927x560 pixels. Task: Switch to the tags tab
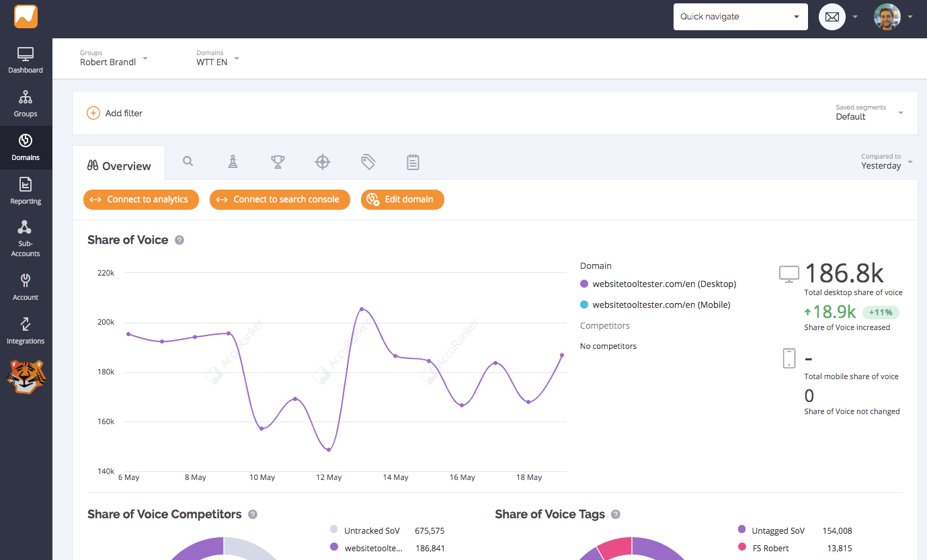[x=368, y=161]
